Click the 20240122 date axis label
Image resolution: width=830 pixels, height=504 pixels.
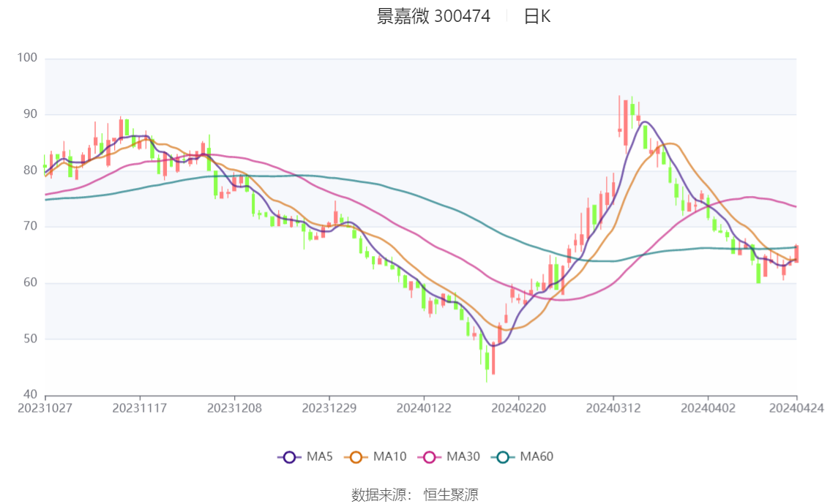point(424,408)
